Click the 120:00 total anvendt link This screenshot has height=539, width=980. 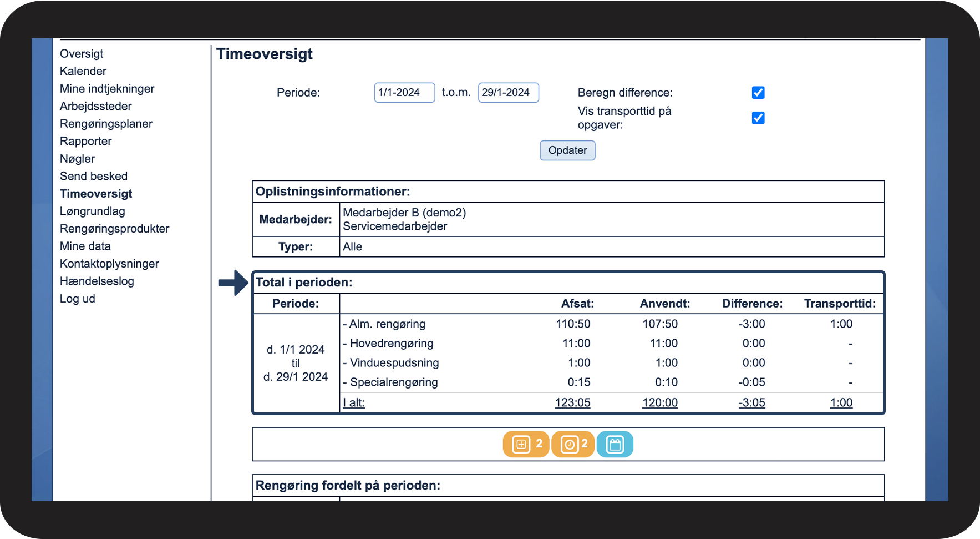[660, 402]
